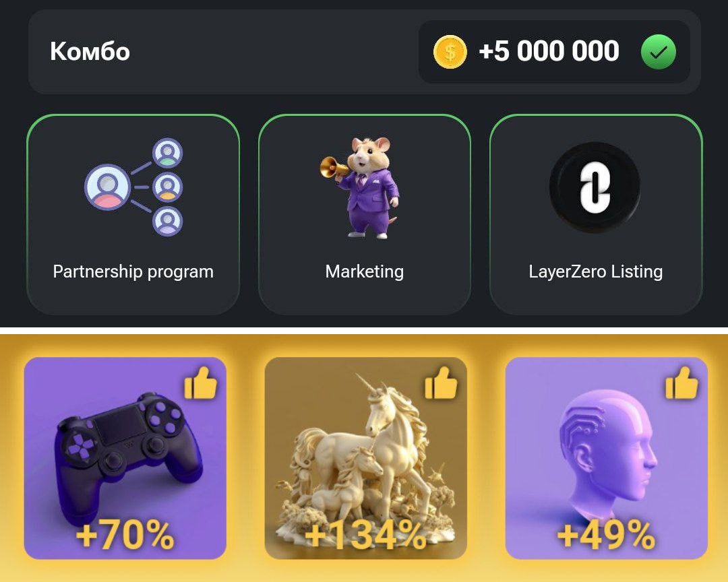The image size is (728, 582).
Task: Select the purple AI head thumbnail
Action: point(607,458)
